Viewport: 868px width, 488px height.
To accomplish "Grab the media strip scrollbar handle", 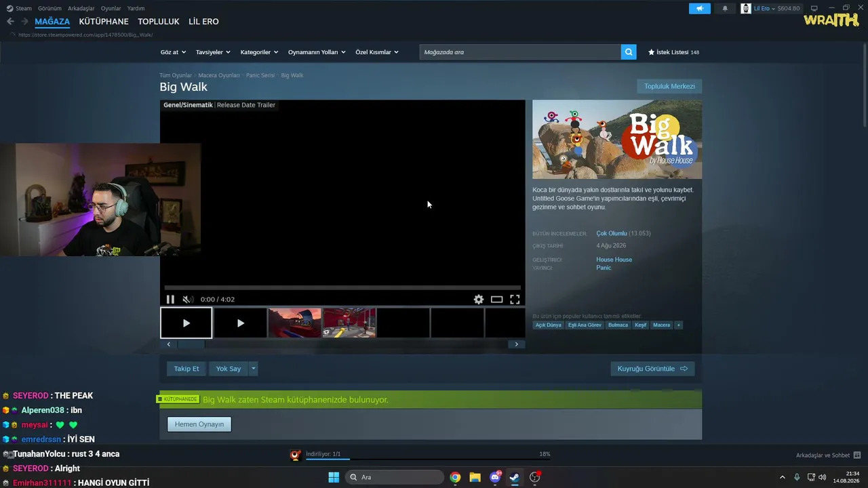I will point(191,344).
